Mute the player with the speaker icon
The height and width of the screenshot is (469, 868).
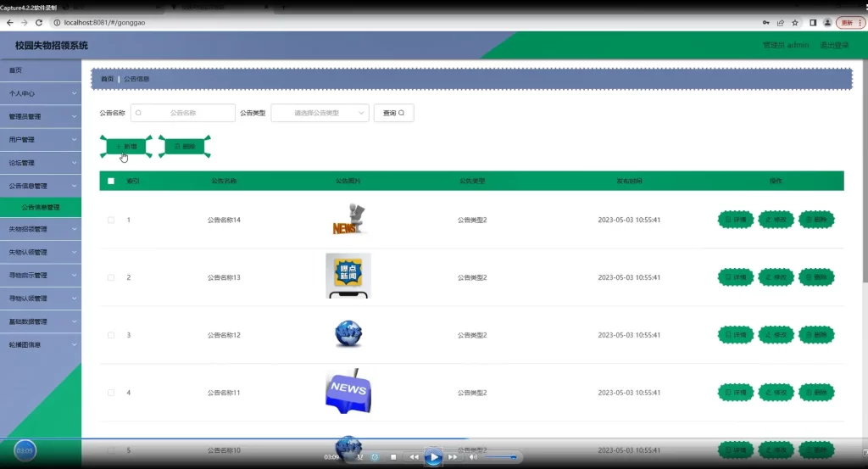[x=473, y=457]
